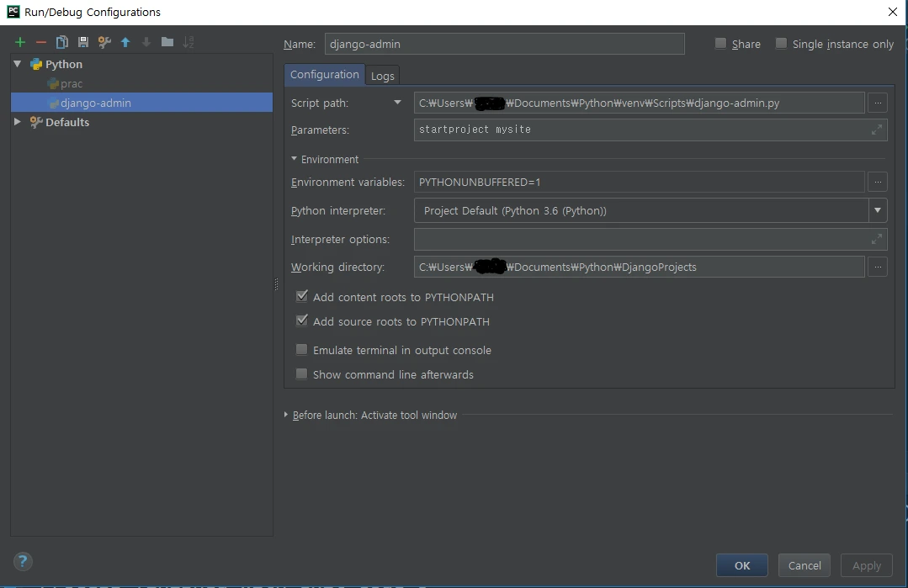Screen dimensions: 908x588
Task: Move configuration up with the blue arrow
Action: [125, 42]
